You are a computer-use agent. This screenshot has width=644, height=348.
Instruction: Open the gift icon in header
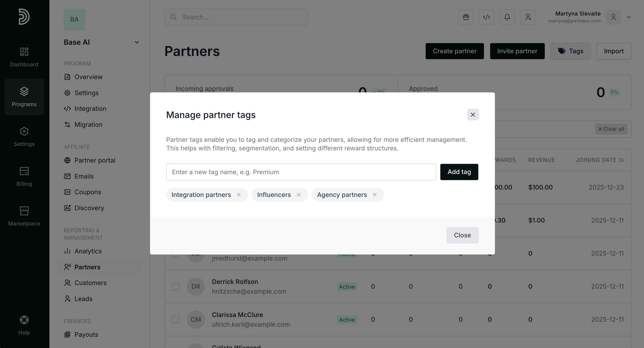pyautogui.click(x=466, y=17)
